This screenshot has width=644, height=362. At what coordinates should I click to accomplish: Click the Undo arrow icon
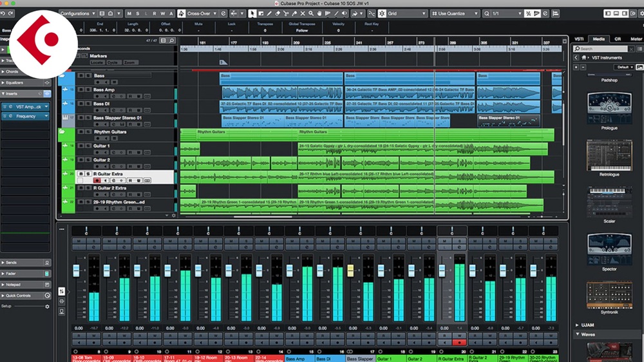pos(3,14)
